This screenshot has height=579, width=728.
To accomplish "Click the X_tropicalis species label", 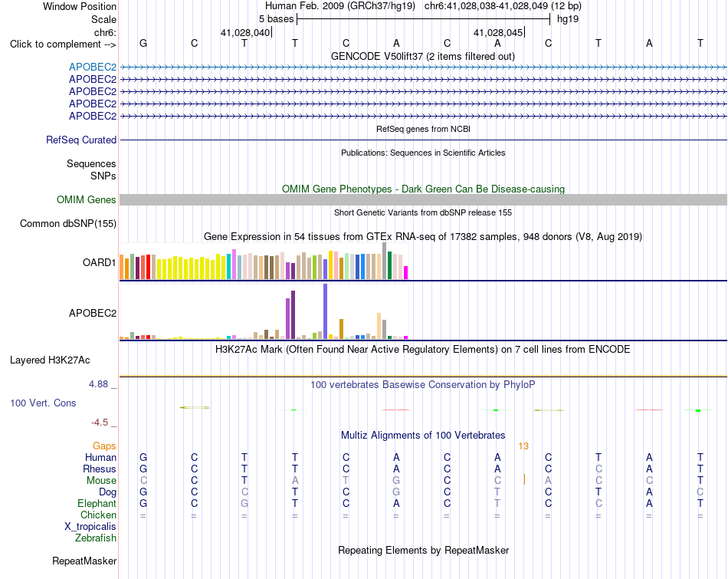I will pos(90,527).
